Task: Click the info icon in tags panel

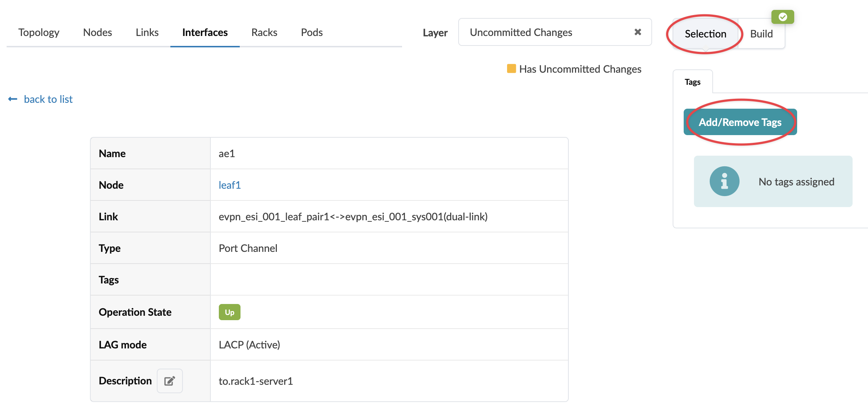Action: point(724,181)
